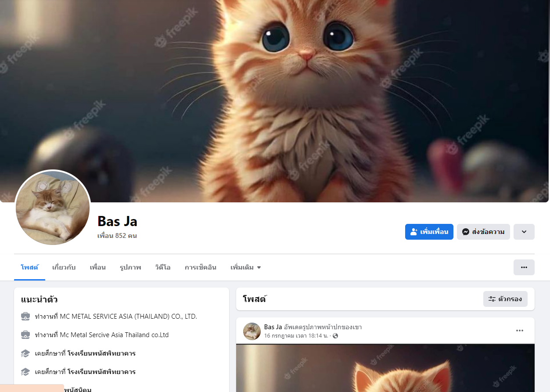Click the Messenger icon in message button
Image resolution: width=550 pixels, height=392 pixels.
(x=466, y=232)
